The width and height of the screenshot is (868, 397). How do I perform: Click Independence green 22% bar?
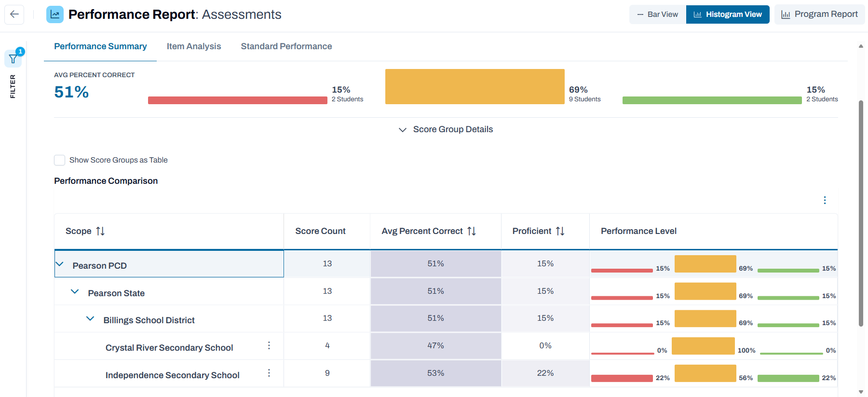point(788,379)
